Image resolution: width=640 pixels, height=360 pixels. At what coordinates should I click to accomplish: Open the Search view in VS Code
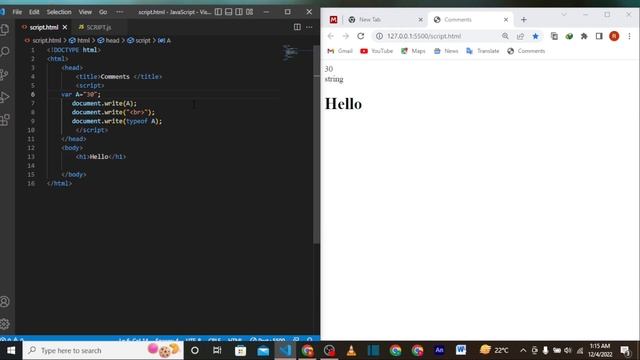[x=5, y=52]
